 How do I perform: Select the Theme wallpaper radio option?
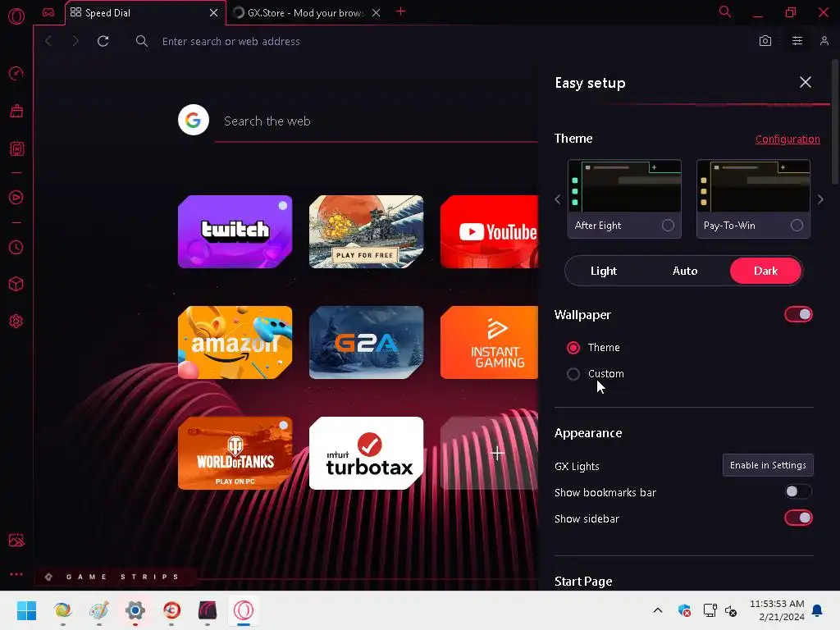tap(573, 348)
